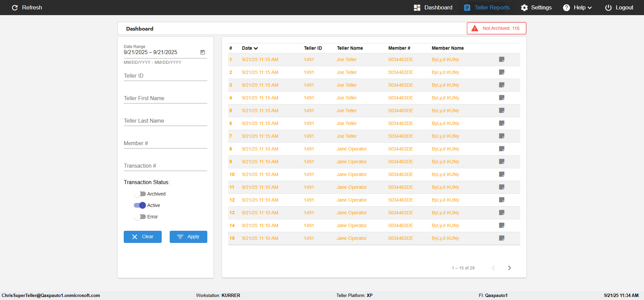Open note icon for row 5
644x300 pixels.
(502, 111)
